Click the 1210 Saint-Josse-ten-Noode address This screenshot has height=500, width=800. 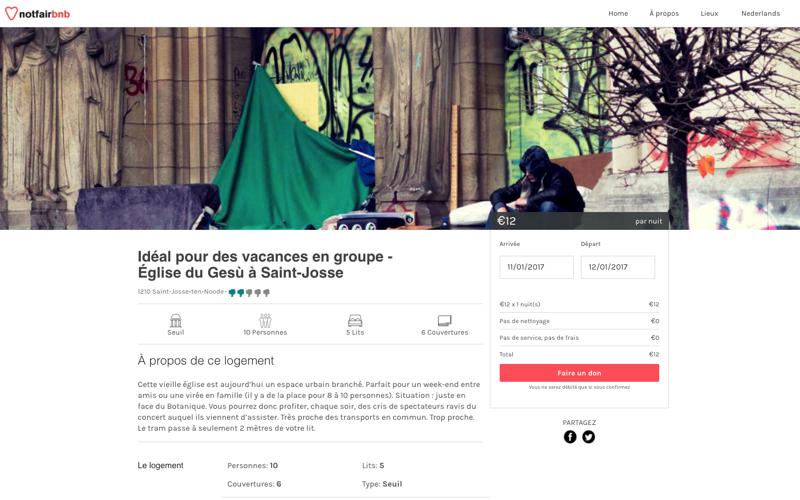pyautogui.click(x=181, y=292)
